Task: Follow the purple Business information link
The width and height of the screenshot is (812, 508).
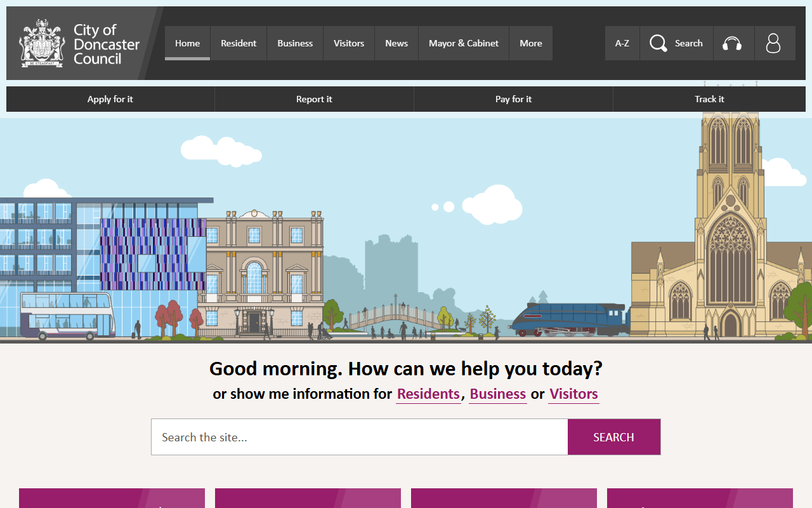Action: 497,394
